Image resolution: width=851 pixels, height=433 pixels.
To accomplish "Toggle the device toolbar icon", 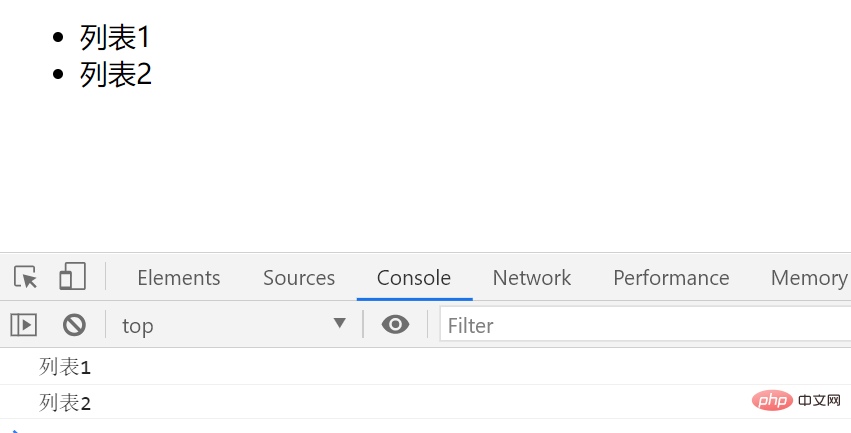I will point(72,277).
